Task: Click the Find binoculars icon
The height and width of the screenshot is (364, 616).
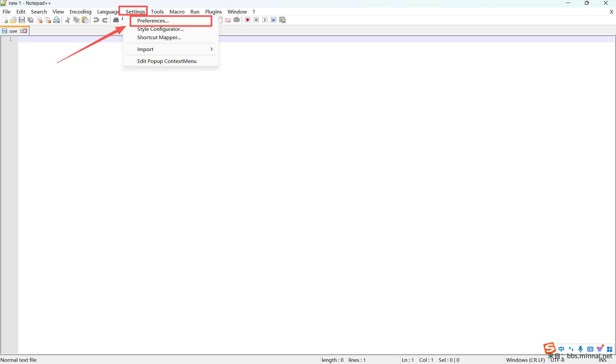Action: 116,20
